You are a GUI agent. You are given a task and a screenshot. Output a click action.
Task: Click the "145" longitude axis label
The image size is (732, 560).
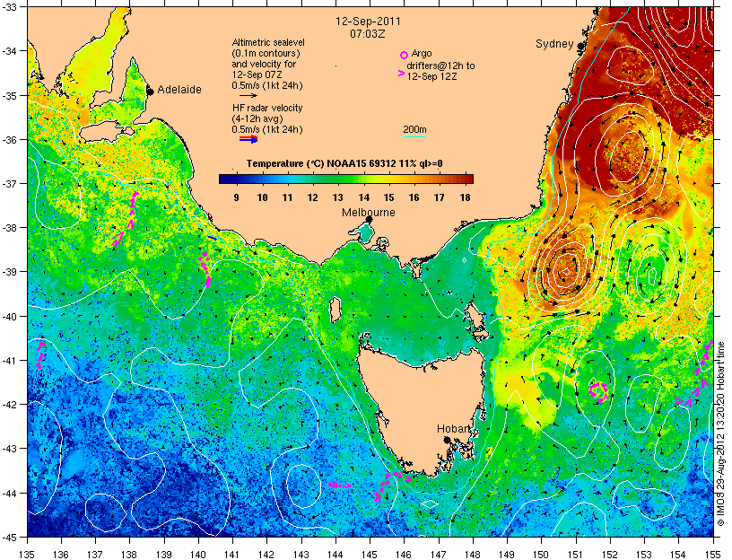(x=370, y=555)
